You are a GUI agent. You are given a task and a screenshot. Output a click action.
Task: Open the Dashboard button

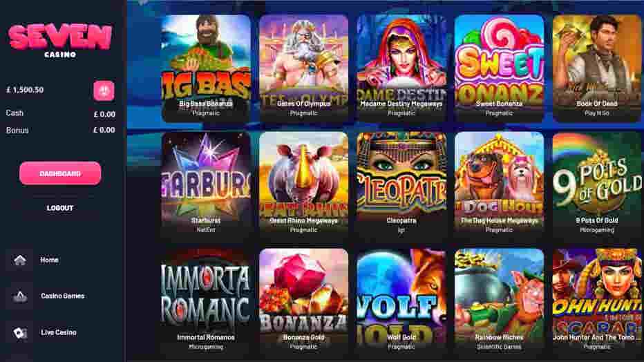click(60, 173)
